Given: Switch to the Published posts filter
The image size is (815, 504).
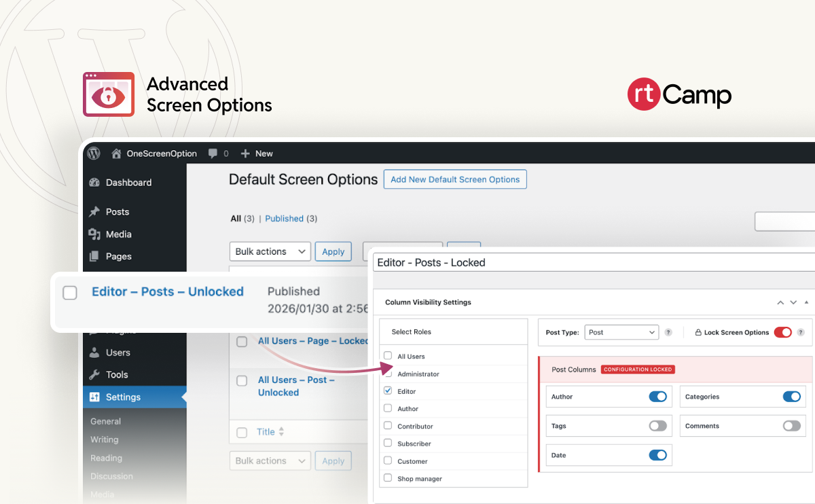Looking at the screenshot, I should point(284,218).
